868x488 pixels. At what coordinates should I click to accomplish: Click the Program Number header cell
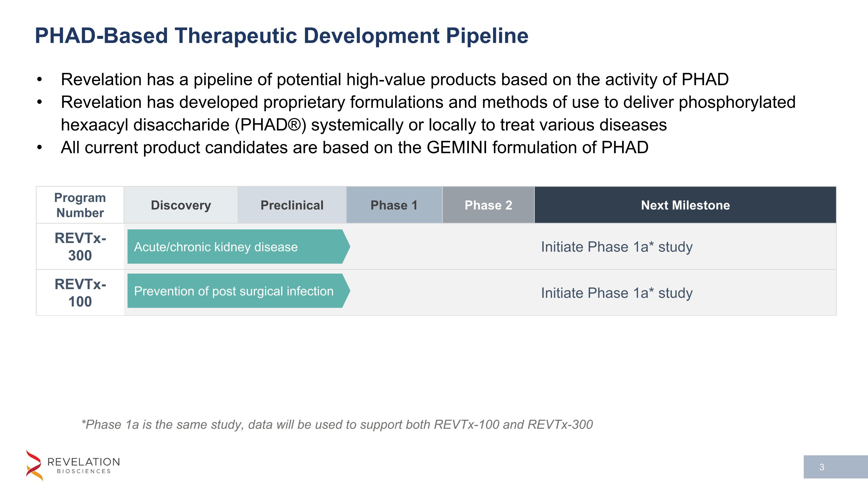click(80, 205)
